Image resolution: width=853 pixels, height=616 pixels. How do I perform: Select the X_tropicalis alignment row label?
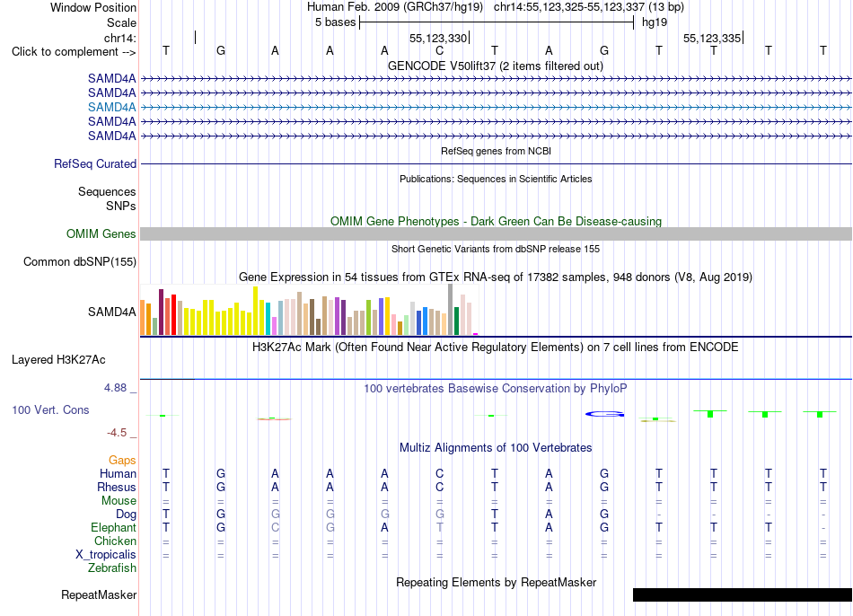[x=106, y=555]
